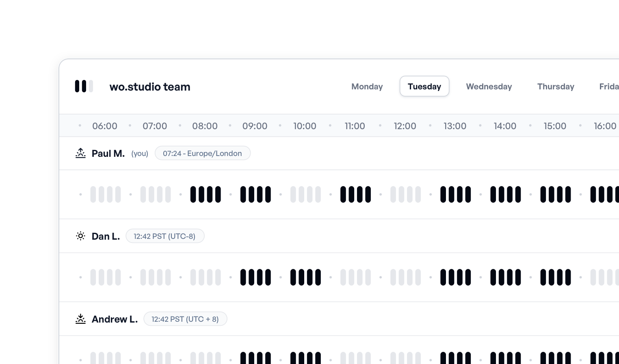Click the Paul M. 07:24 Europe/London timezone badge
This screenshot has height=364, width=619.
tap(202, 153)
